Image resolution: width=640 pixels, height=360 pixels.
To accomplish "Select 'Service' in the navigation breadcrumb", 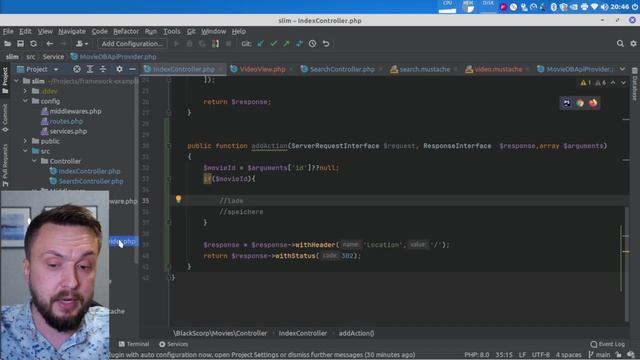I will click(x=53, y=57).
